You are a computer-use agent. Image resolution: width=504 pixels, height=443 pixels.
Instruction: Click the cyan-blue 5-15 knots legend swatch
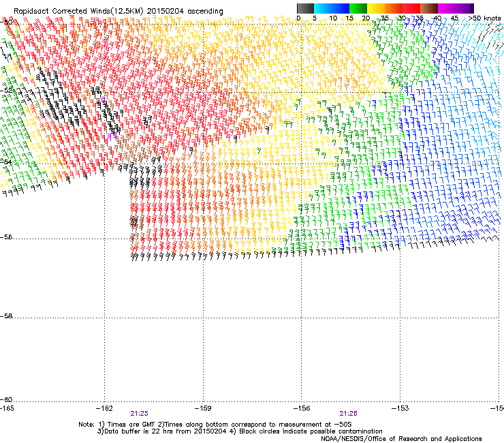[x=332, y=8]
